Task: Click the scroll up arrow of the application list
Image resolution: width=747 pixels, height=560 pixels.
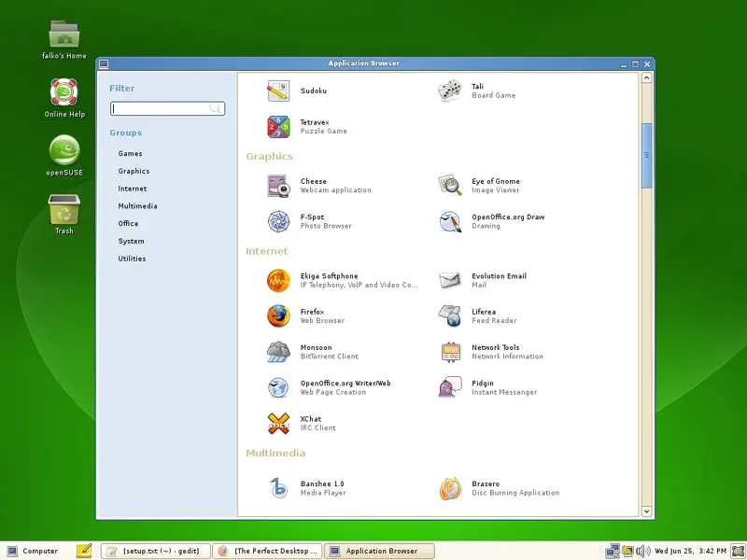Action: point(646,77)
